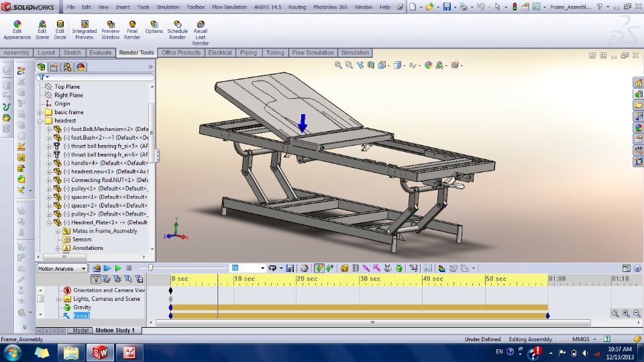The image size is (644, 362).
Task: Click the Calculate motion study icon
Action: pyautogui.click(x=97, y=268)
